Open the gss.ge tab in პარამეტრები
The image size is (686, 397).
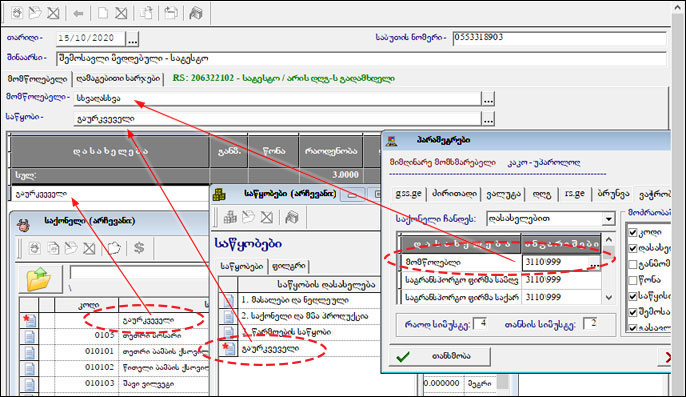(x=409, y=193)
